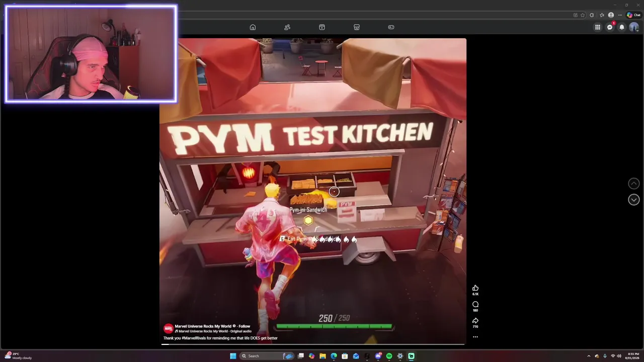This screenshot has height=362, width=644.
Task: Launch Copilot from the taskbar
Action: [x=311, y=356]
